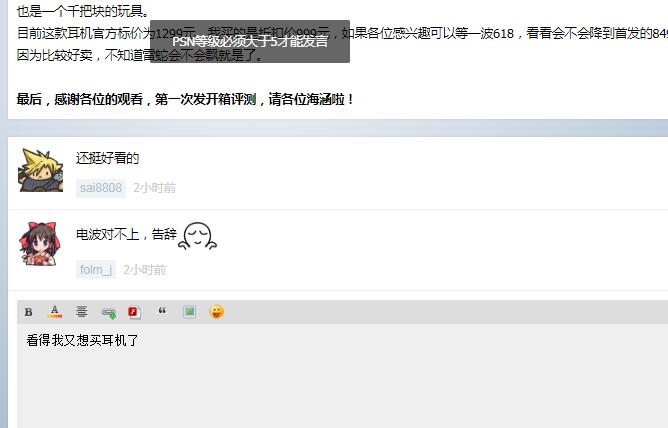Insert an image using the picture icon

pos(190,312)
